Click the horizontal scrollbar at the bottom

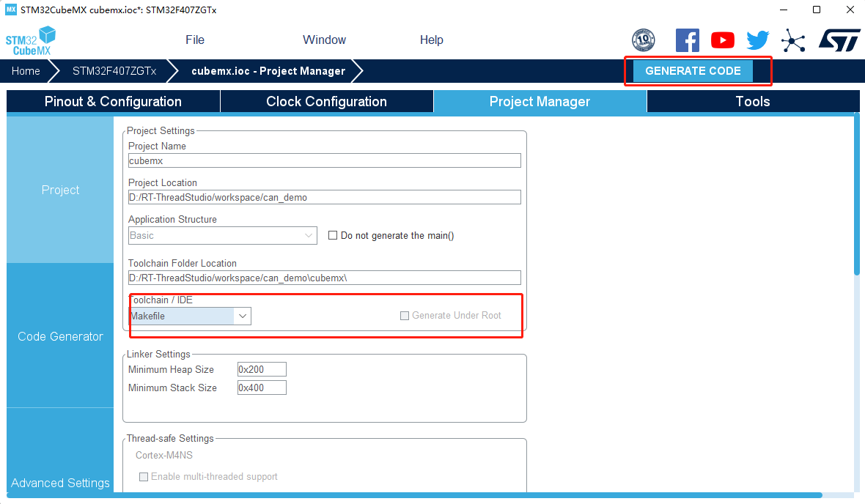(x=414, y=495)
